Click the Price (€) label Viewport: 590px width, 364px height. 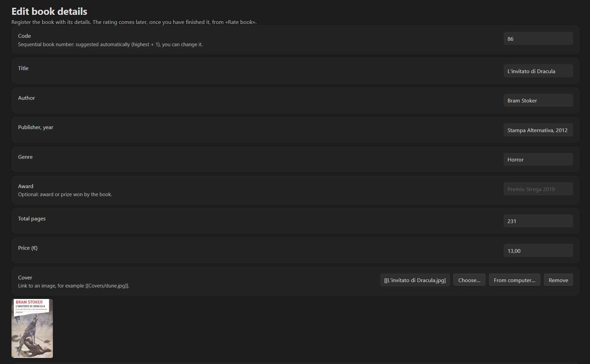(28, 248)
